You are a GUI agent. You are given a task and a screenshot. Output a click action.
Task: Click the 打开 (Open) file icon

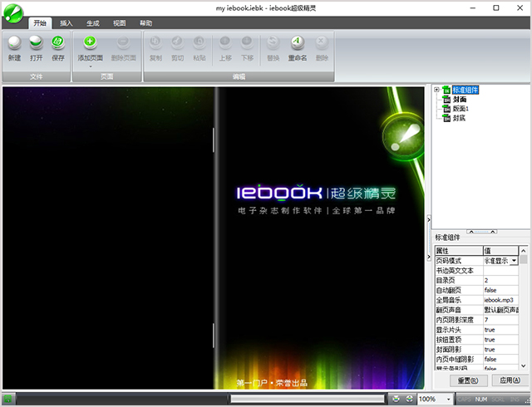point(37,42)
